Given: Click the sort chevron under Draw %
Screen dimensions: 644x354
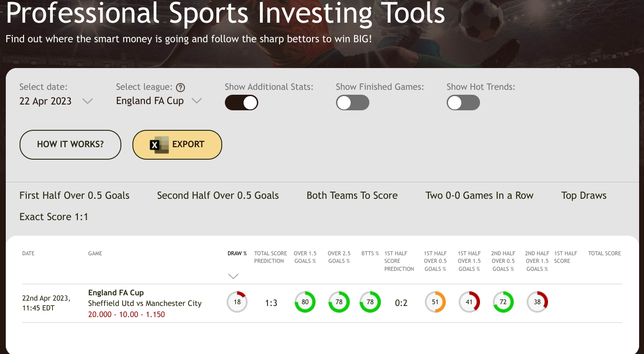Looking at the screenshot, I should click(x=233, y=276).
